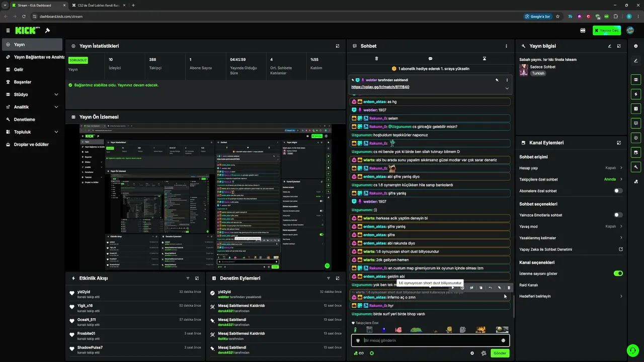Open the Sohbet panel three-dot menu

pyautogui.click(x=507, y=46)
